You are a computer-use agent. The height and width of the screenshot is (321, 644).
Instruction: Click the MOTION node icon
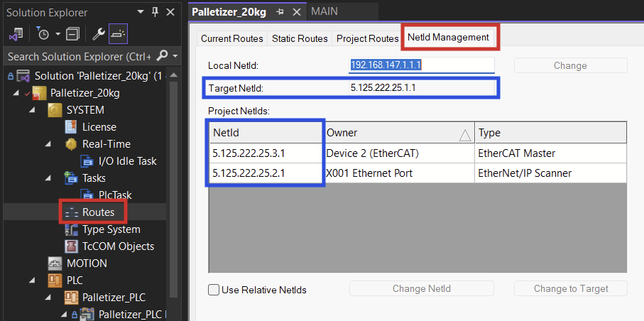[55, 263]
